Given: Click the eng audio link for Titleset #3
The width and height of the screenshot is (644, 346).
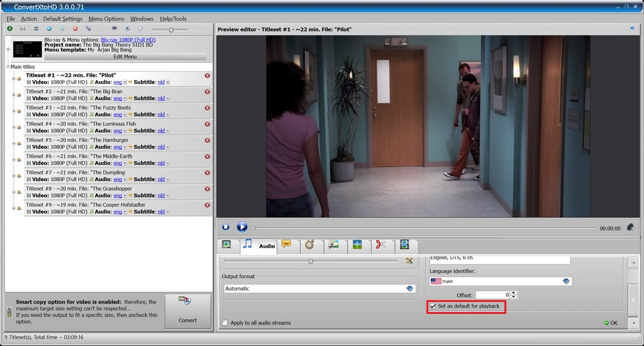Looking at the screenshot, I should pos(118,114).
